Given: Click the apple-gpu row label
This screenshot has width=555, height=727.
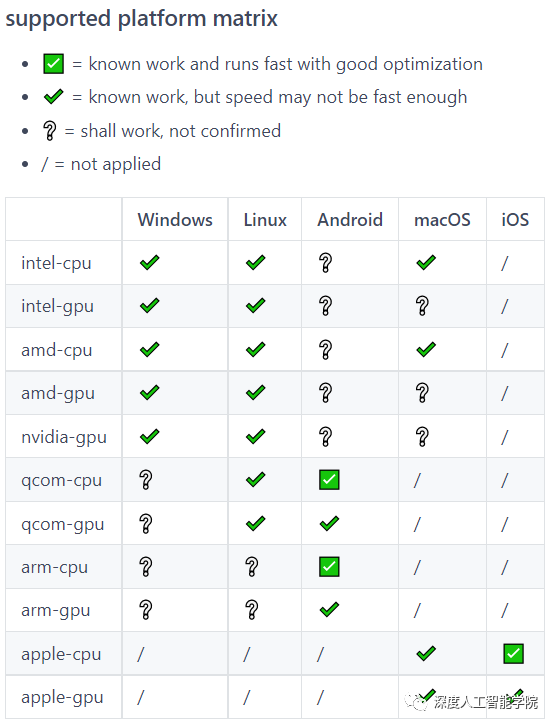Looking at the screenshot, I should tap(62, 698).
